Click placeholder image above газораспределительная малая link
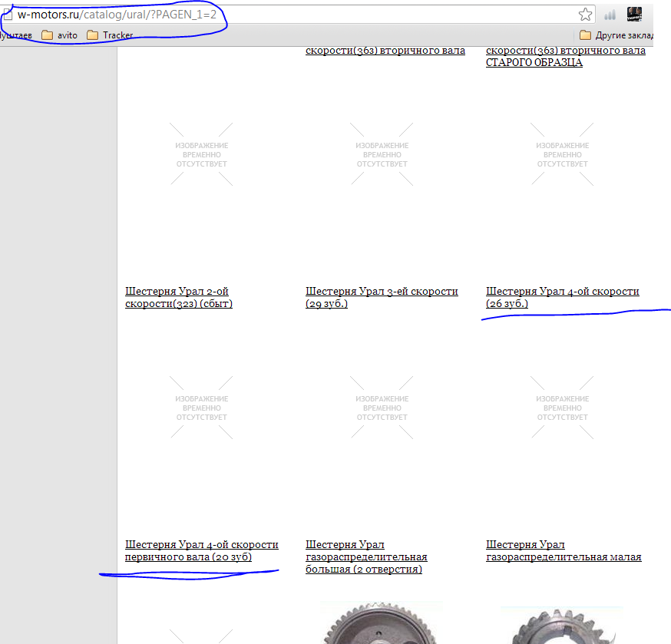The image size is (671, 644). coord(562,408)
